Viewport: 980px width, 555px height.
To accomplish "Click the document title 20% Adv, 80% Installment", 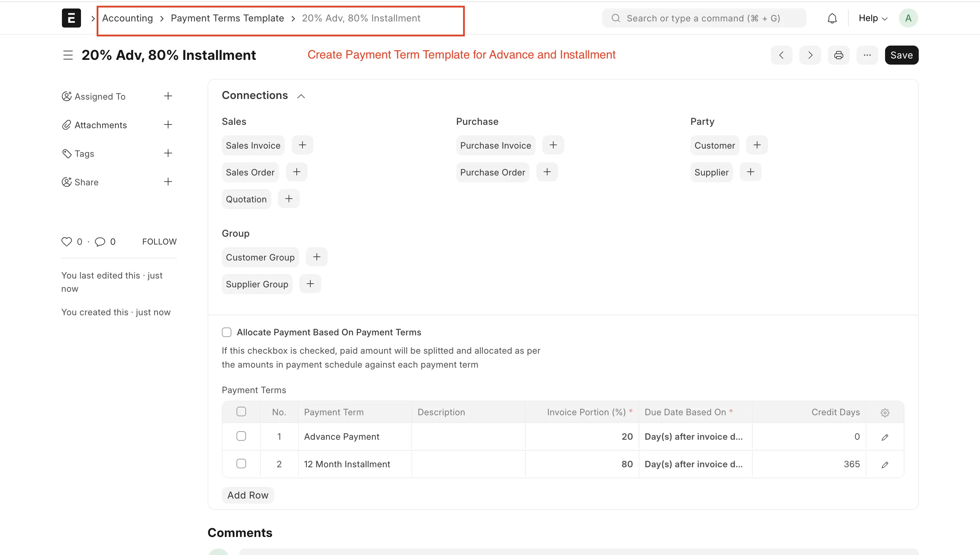I will (x=168, y=55).
